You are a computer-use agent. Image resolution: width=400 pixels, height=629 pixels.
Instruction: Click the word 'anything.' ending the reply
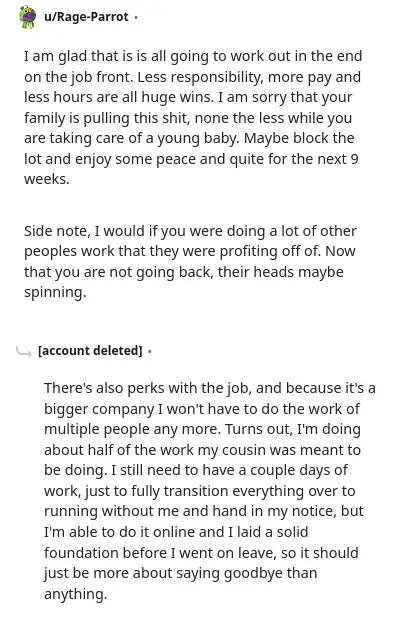75,594
